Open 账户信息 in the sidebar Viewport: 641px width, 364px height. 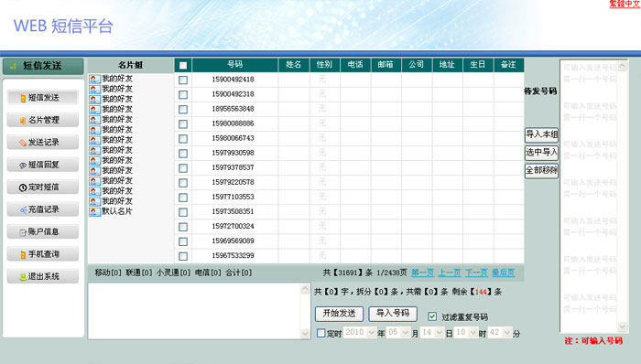click(42, 231)
